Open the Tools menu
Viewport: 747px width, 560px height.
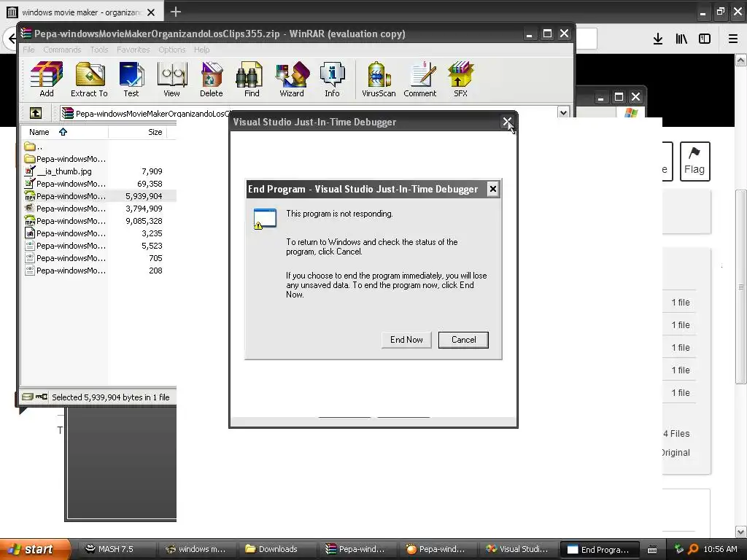click(x=99, y=50)
